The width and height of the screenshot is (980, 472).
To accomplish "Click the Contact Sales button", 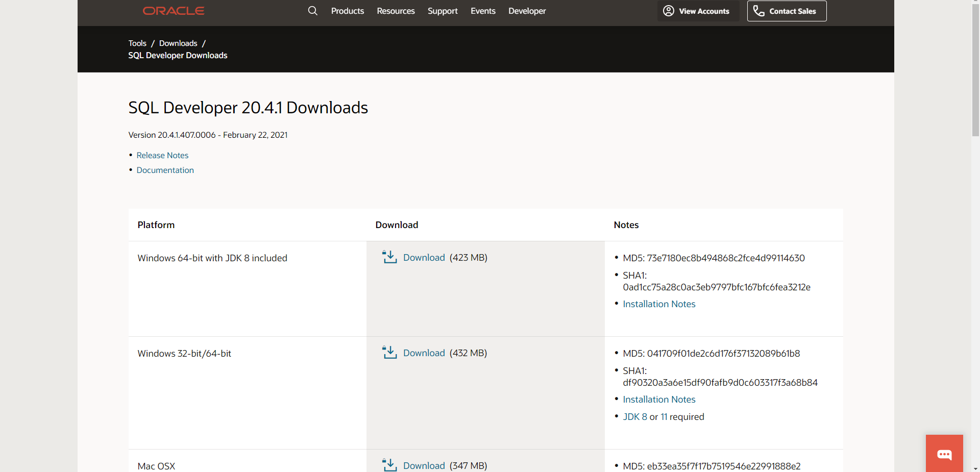I will tap(787, 11).
